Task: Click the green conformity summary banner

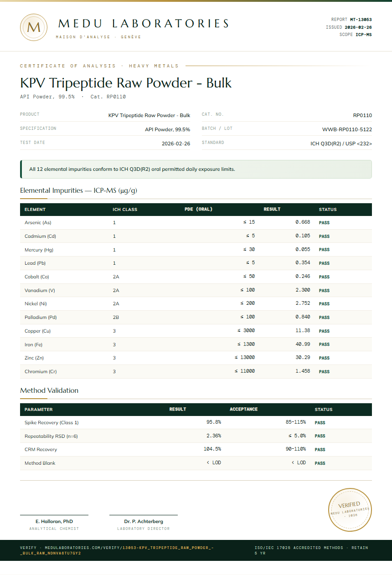Action: tap(196, 169)
